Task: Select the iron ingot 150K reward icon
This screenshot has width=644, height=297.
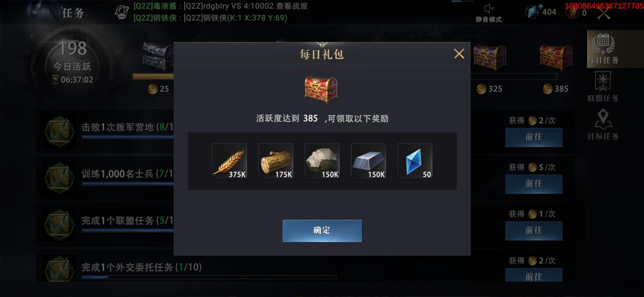Action: click(368, 161)
